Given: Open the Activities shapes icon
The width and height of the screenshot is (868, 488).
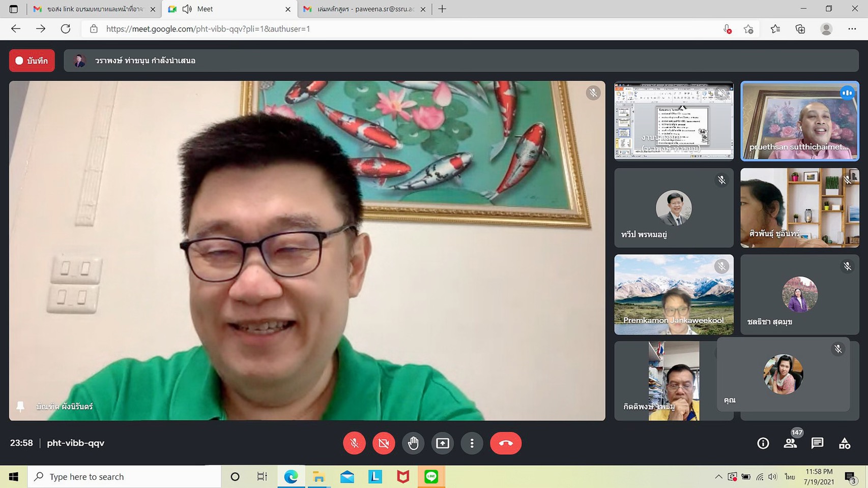Looking at the screenshot, I should 845,443.
